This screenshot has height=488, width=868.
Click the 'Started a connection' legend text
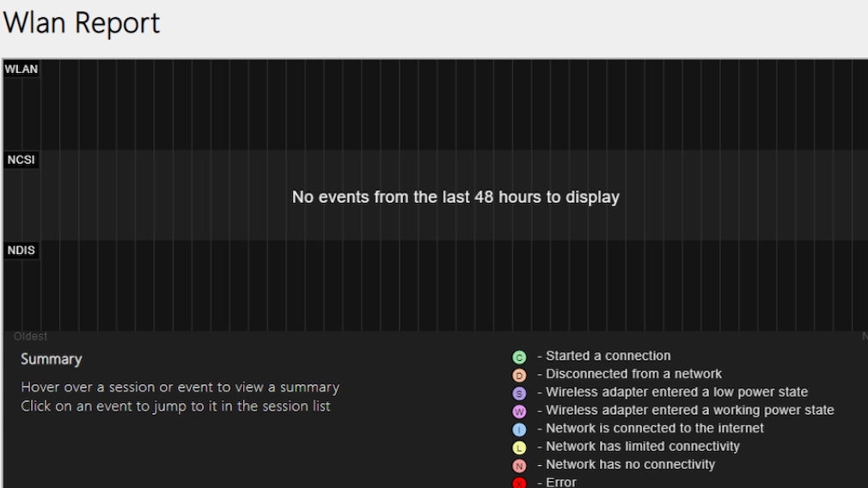608,356
